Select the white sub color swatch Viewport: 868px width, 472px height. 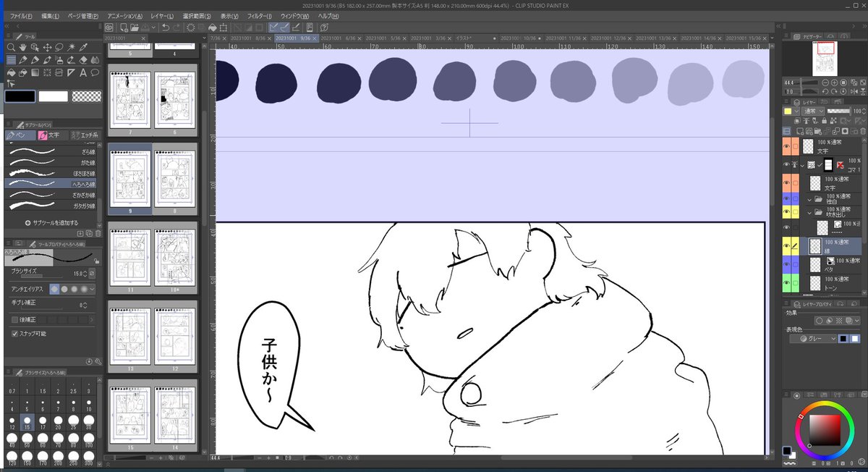(x=53, y=96)
